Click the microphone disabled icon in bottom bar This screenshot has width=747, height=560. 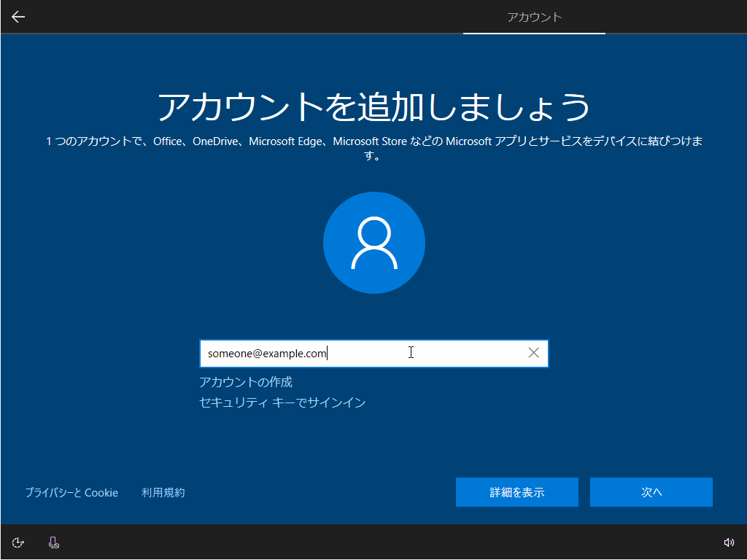pos(54,542)
